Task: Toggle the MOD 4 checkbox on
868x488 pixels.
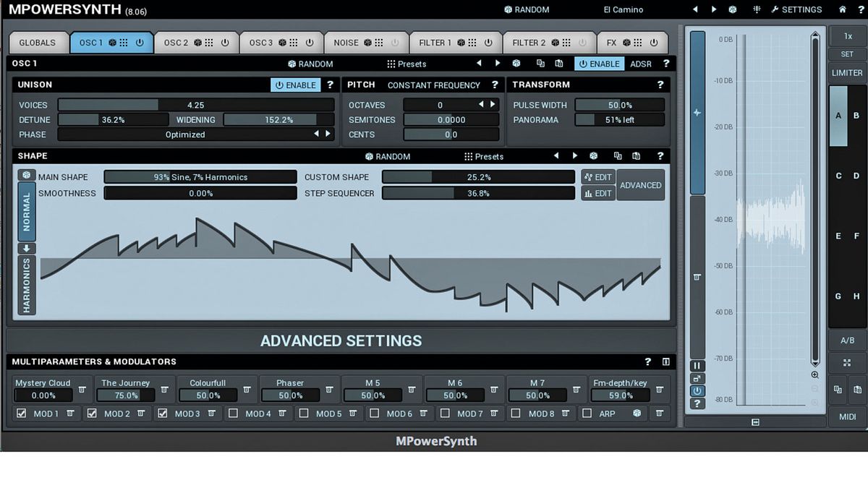Action: (x=234, y=413)
